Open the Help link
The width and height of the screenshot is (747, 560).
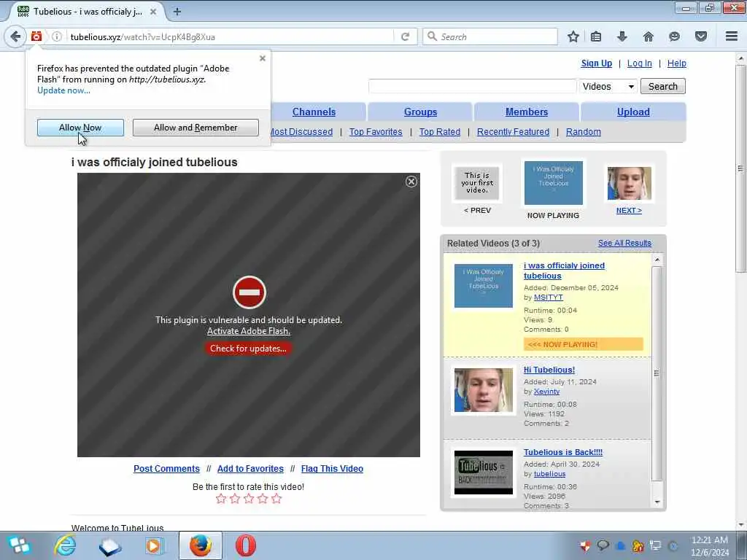point(676,63)
